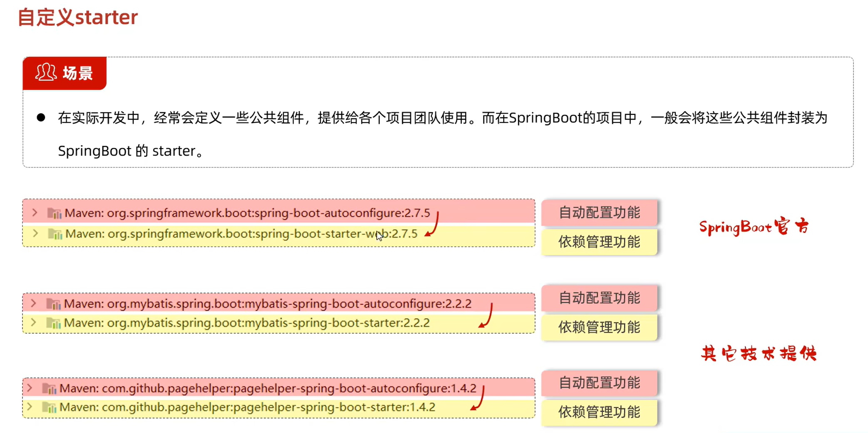Image resolution: width=868 pixels, height=433 pixels.
Task: Click the 场景 badge label
Action: 78,73
